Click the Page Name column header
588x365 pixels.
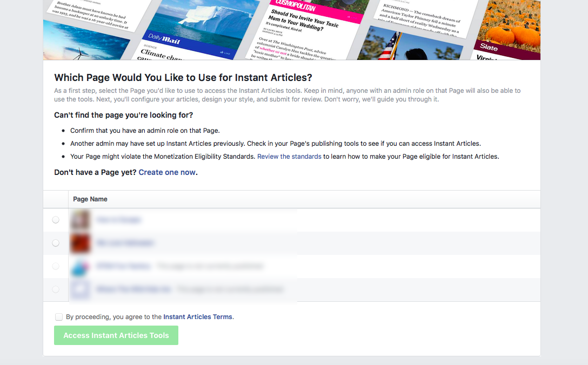coord(90,199)
